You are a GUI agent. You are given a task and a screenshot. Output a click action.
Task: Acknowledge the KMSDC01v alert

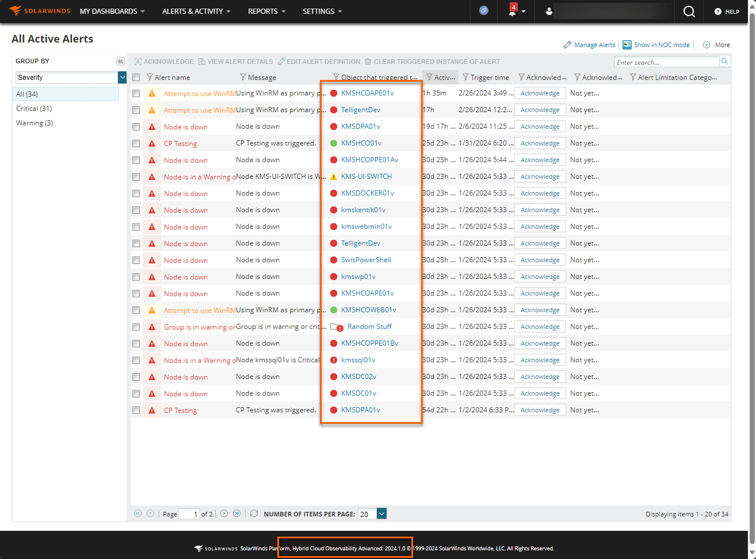(540, 393)
